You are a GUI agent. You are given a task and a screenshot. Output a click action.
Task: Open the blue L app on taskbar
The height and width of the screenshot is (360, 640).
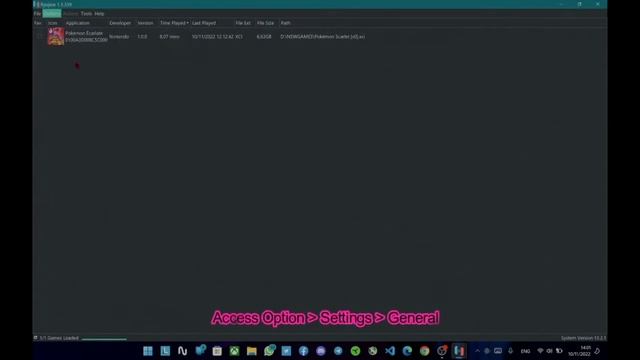[165, 351]
